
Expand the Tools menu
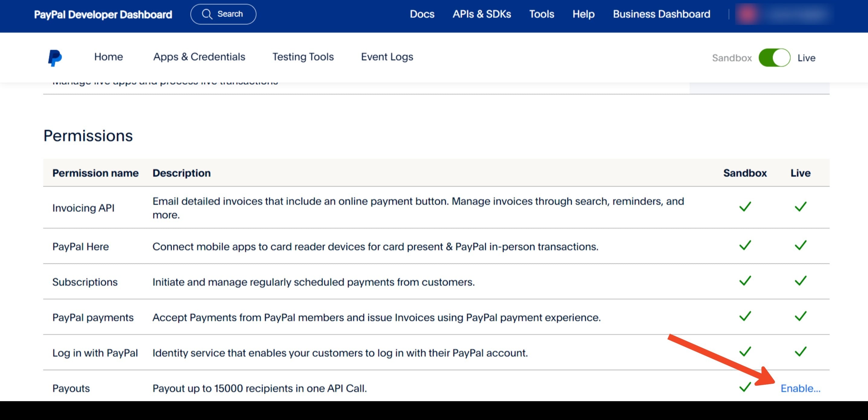(x=541, y=14)
